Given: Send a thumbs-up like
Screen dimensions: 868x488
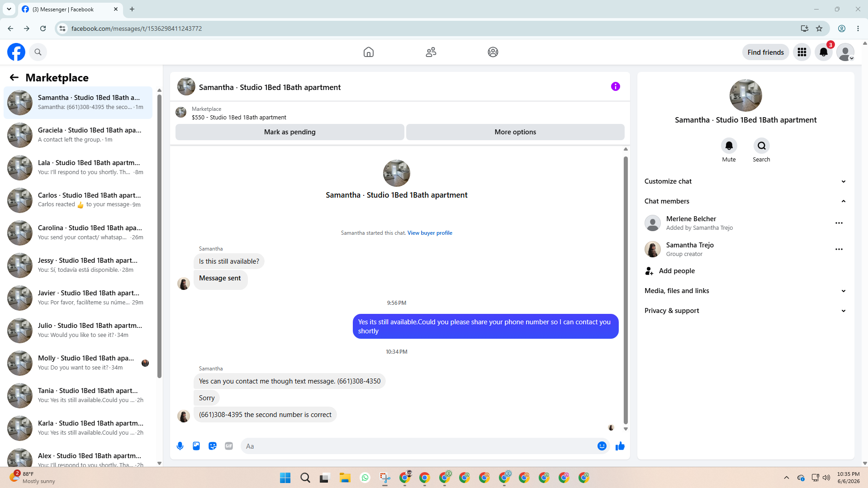Looking at the screenshot, I should click(620, 446).
